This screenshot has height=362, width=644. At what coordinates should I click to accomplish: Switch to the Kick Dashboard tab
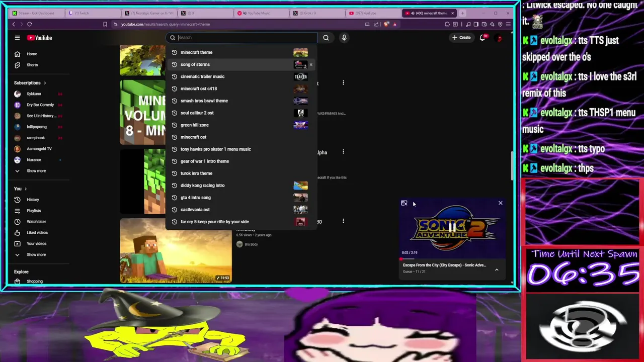(36, 13)
